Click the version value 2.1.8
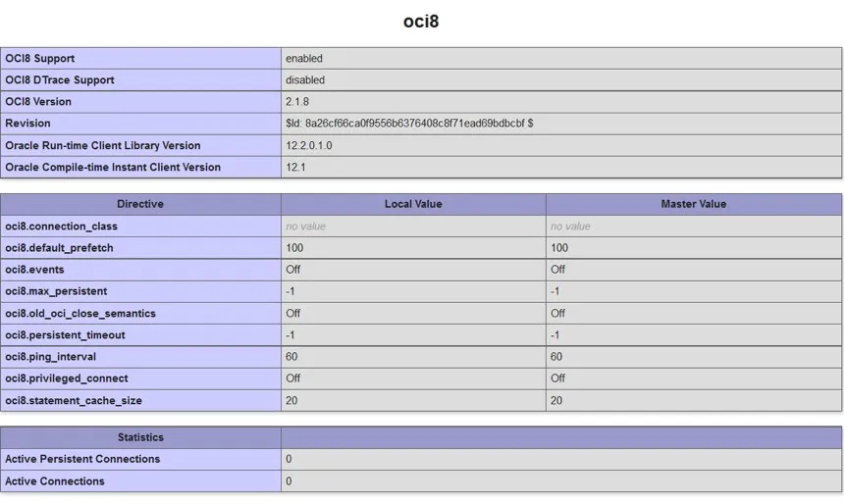Viewport: 844px width, 504px height. coord(297,102)
